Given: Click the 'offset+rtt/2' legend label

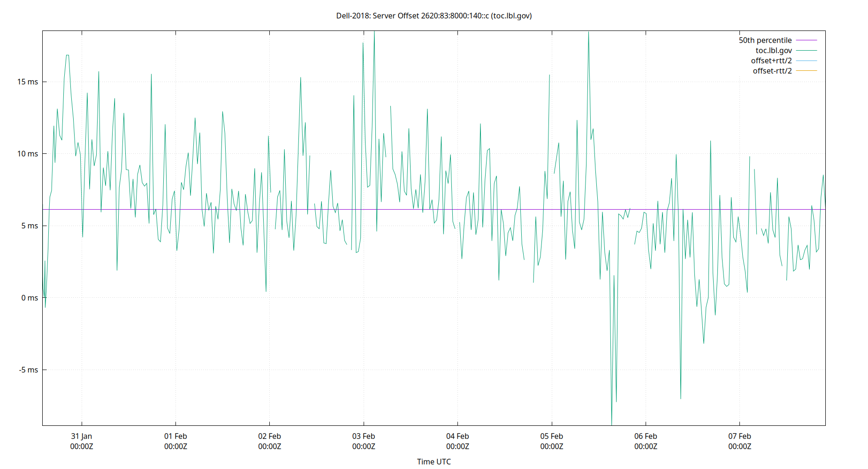Looking at the screenshot, I should pyautogui.click(x=771, y=60).
